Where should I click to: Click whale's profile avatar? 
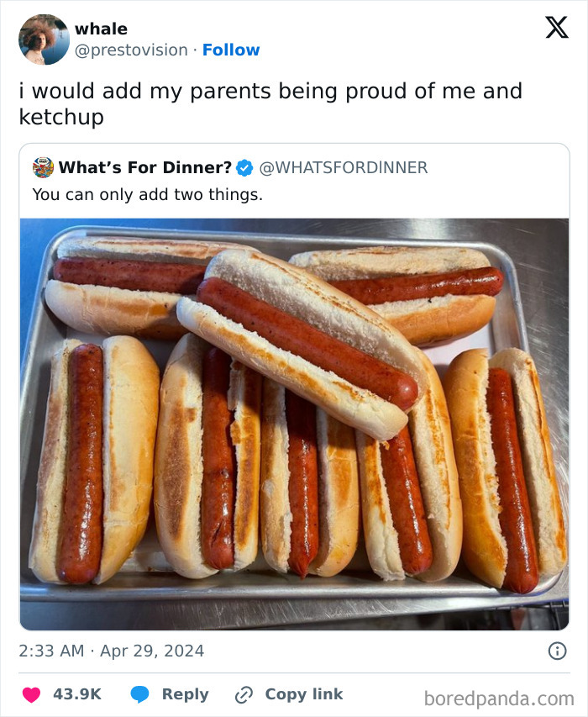pyautogui.click(x=42, y=38)
